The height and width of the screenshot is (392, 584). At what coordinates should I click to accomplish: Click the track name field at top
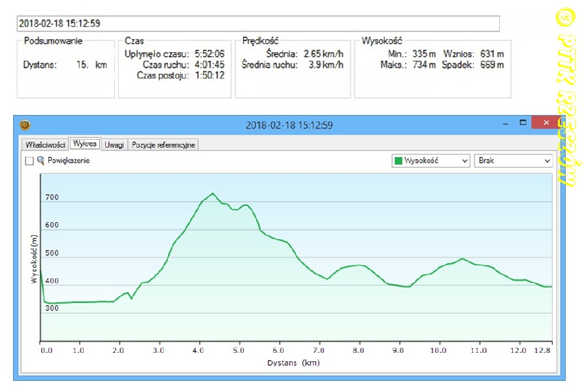coord(258,24)
